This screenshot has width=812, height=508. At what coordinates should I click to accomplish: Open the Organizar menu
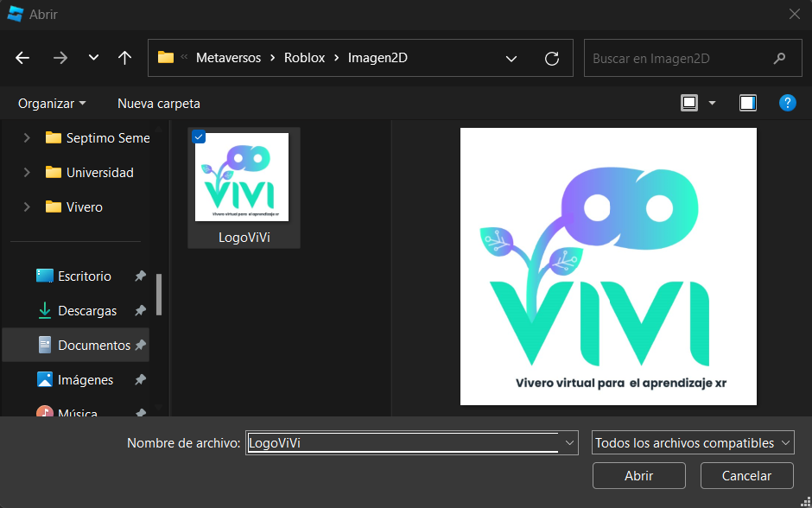point(52,103)
